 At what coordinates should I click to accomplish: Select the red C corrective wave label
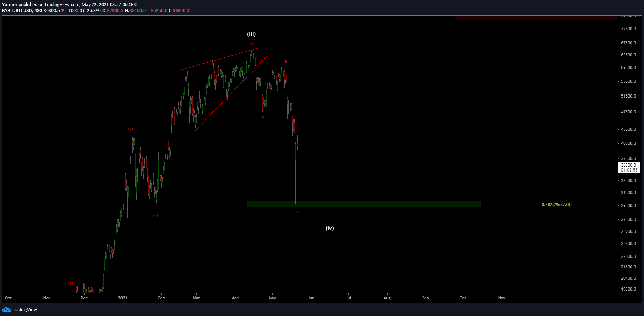point(298,212)
